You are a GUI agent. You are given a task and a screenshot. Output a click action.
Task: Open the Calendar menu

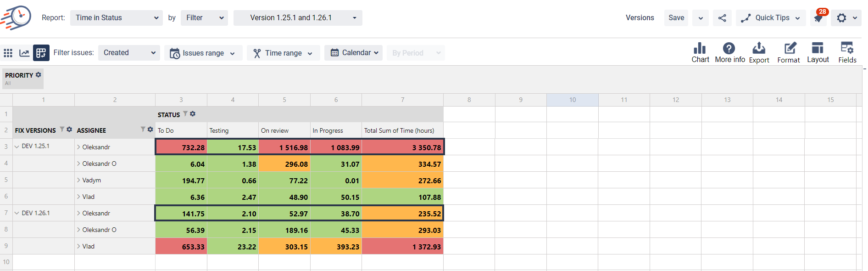pyautogui.click(x=354, y=53)
